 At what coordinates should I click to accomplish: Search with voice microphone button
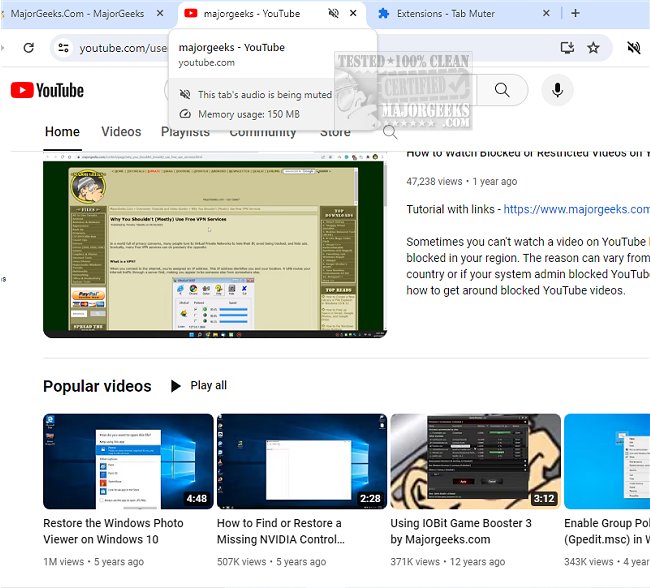click(558, 91)
